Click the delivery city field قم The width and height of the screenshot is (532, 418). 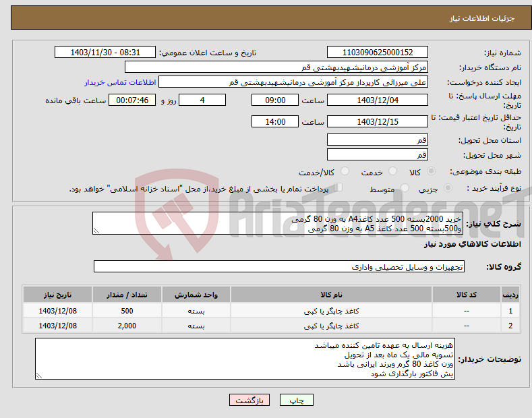(378, 154)
